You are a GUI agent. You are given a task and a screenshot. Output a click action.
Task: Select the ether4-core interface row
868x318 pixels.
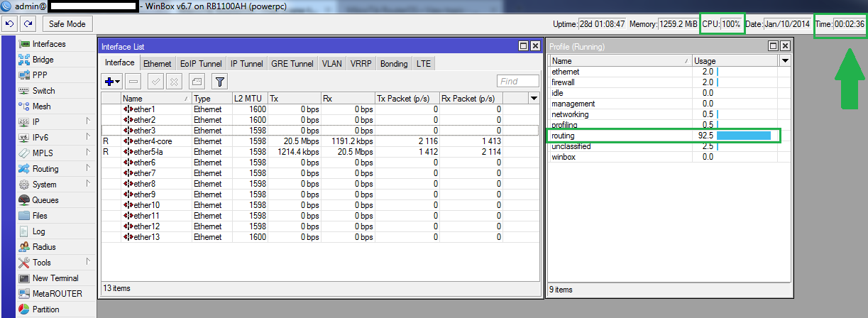(x=320, y=141)
